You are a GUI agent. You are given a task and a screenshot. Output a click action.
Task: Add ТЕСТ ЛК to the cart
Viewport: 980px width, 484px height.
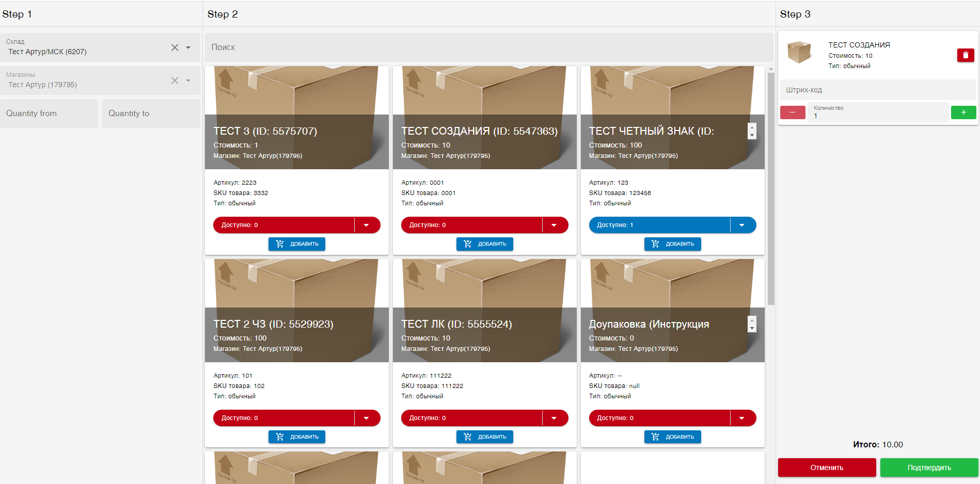pos(485,437)
